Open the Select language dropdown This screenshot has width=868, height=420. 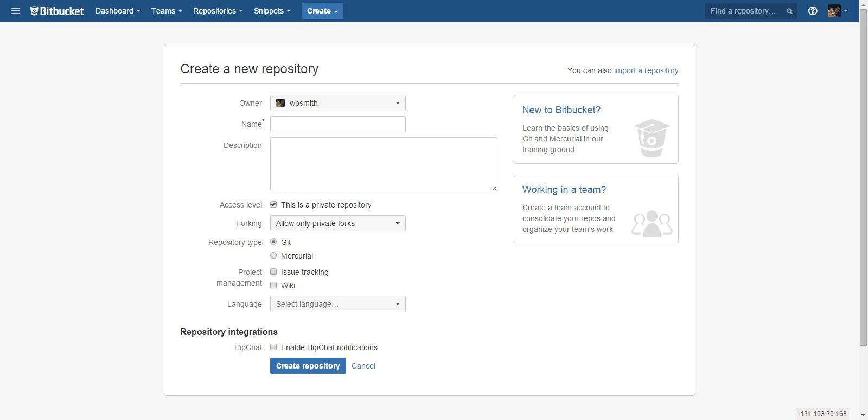coord(337,304)
